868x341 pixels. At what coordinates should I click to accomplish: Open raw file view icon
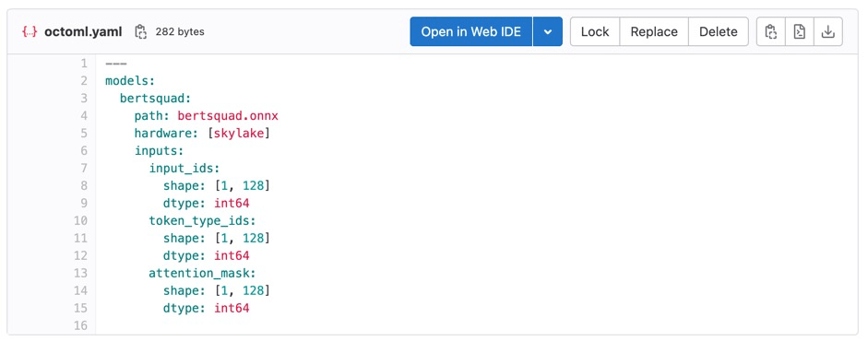tap(800, 31)
